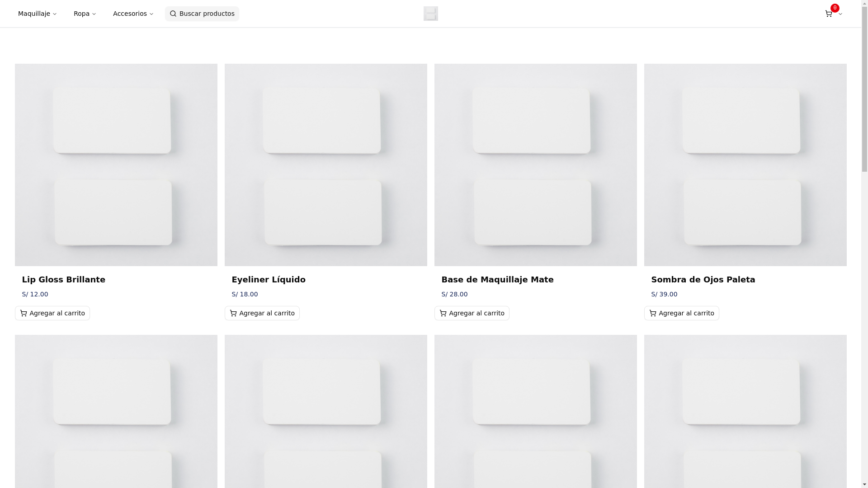
Task: Open the store logo in header
Action: coord(431,14)
